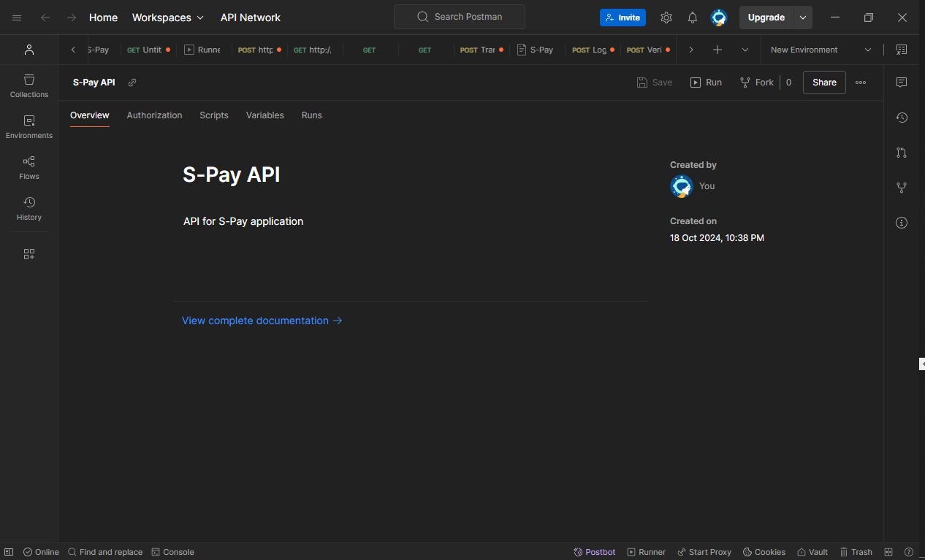This screenshot has height=560, width=925.
Task: Go to Home in the header
Action: click(104, 18)
